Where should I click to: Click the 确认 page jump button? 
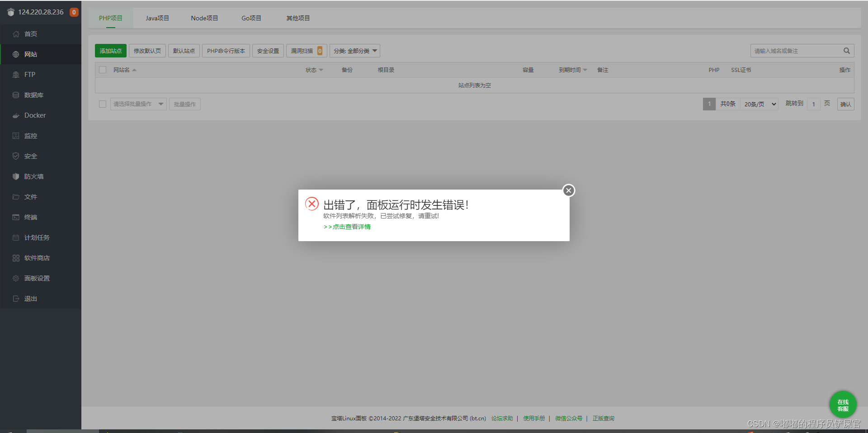[x=846, y=104]
